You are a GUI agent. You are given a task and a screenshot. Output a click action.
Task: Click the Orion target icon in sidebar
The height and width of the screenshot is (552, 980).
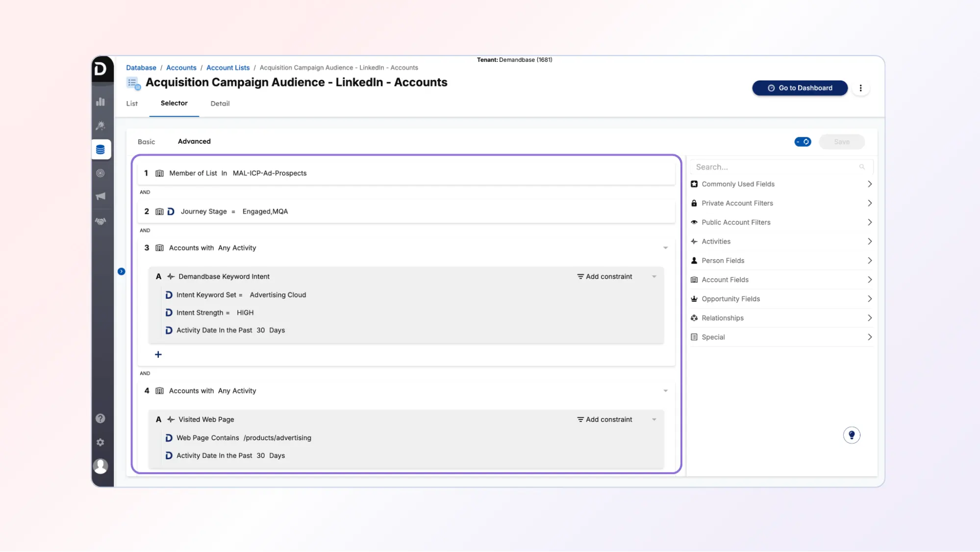click(101, 173)
